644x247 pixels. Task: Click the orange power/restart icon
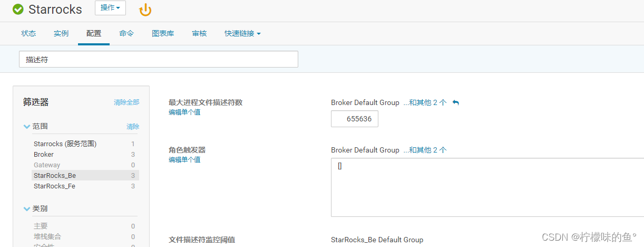145,9
